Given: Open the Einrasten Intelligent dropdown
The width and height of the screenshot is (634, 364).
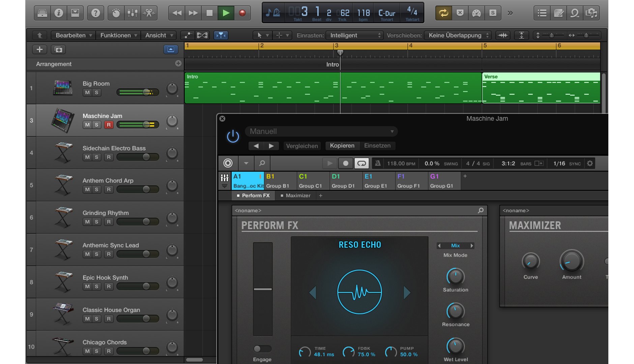Looking at the screenshot, I should pyautogui.click(x=354, y=35).
